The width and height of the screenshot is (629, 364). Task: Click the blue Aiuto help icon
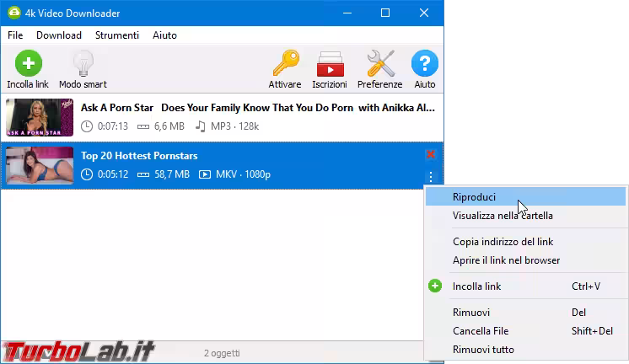coord(425,64)
